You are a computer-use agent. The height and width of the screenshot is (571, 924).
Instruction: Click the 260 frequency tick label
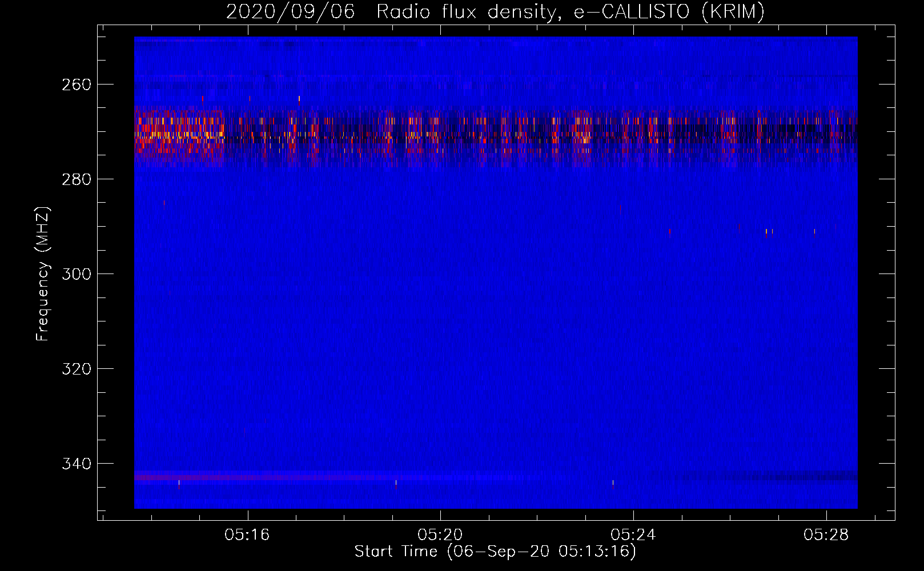77,85
